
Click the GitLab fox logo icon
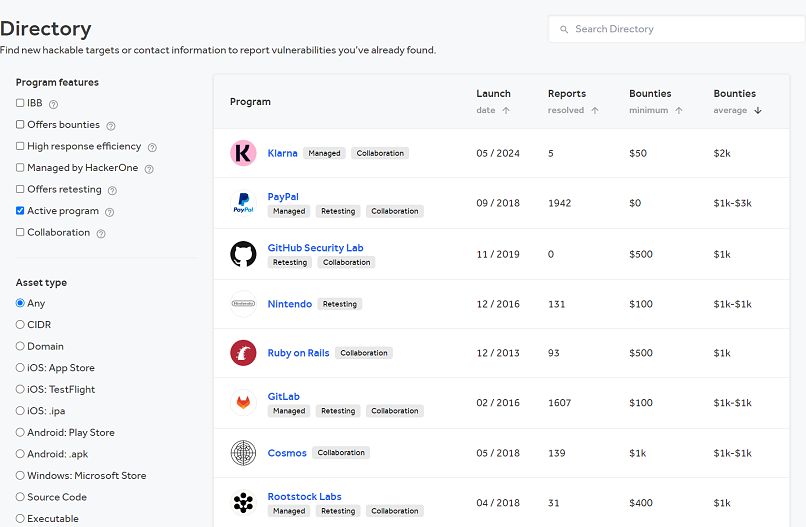[x=243, y=403]
